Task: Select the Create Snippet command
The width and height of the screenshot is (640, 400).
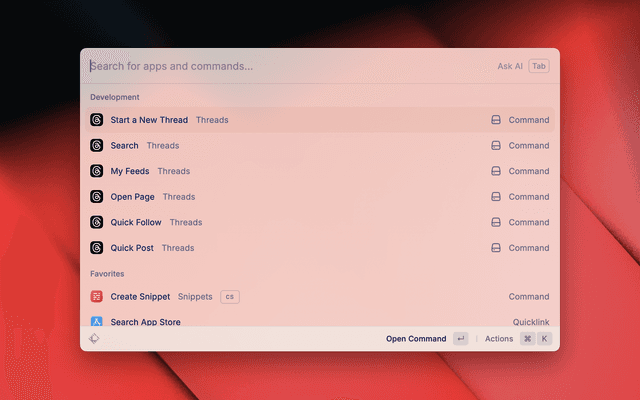Action: click(x=140, y=297)
